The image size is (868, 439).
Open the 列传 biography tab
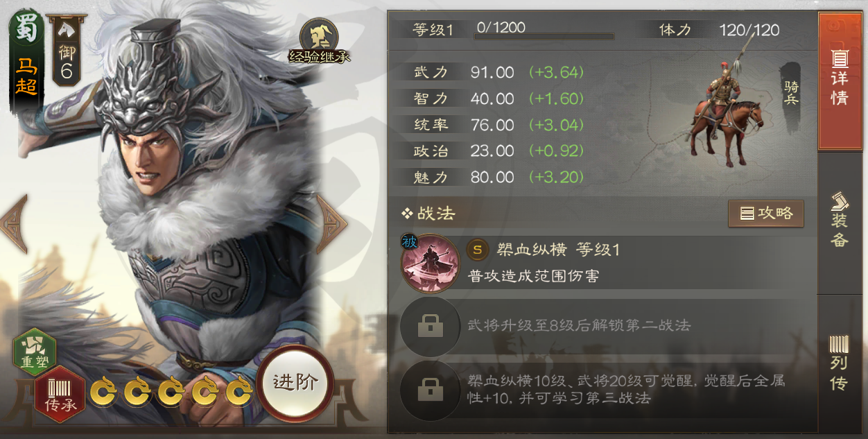(840, 363)
